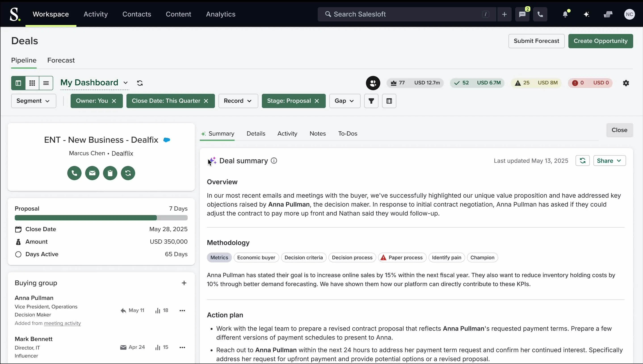The width and height of the screenshot is (643, 364).
Task: Click the green sync icon on deal card
Action: pyautogui.click(x=128, y=173)
